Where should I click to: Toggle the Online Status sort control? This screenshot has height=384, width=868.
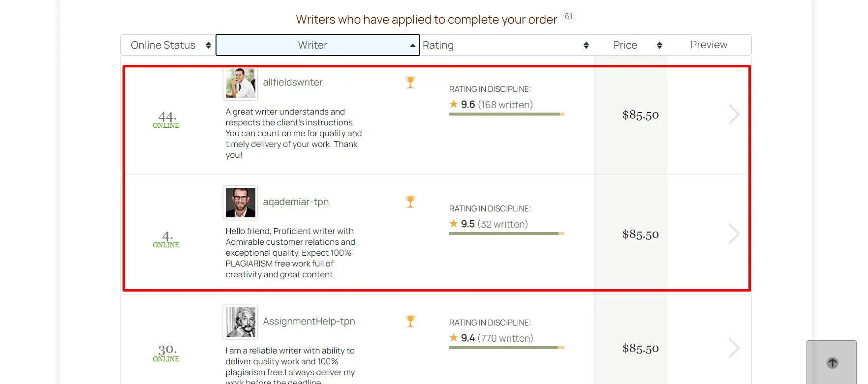click(x=209, y=45)
